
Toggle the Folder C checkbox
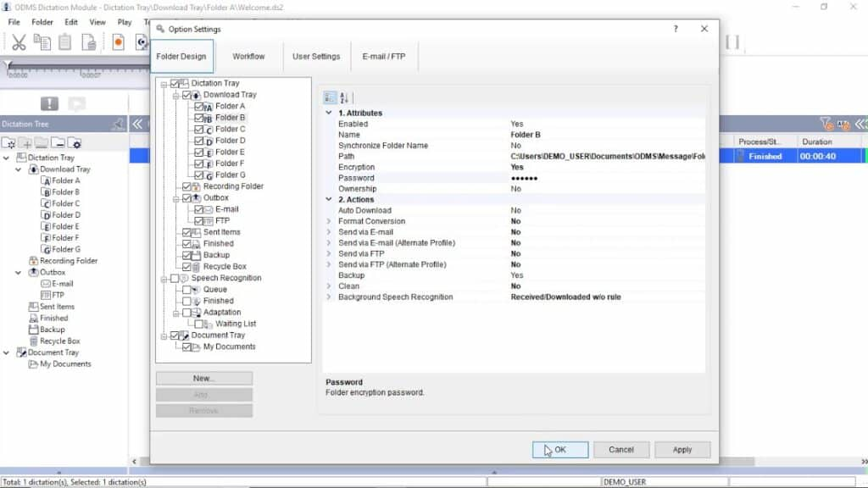coord(198,129)
